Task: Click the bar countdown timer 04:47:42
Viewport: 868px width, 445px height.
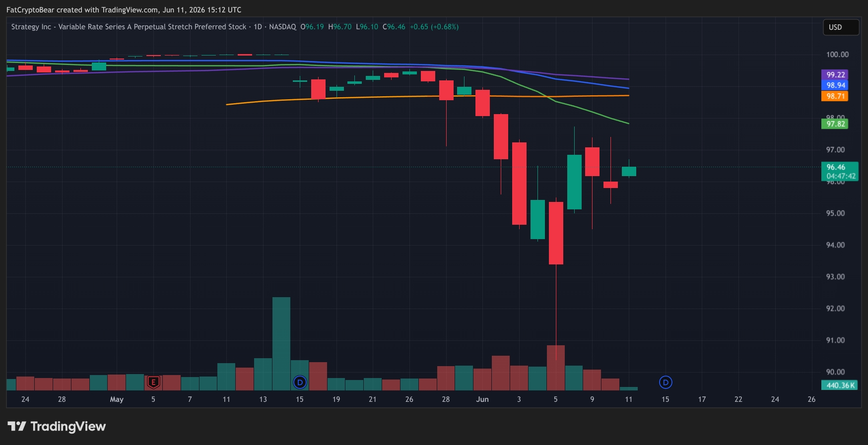Action: coord(841,176)
